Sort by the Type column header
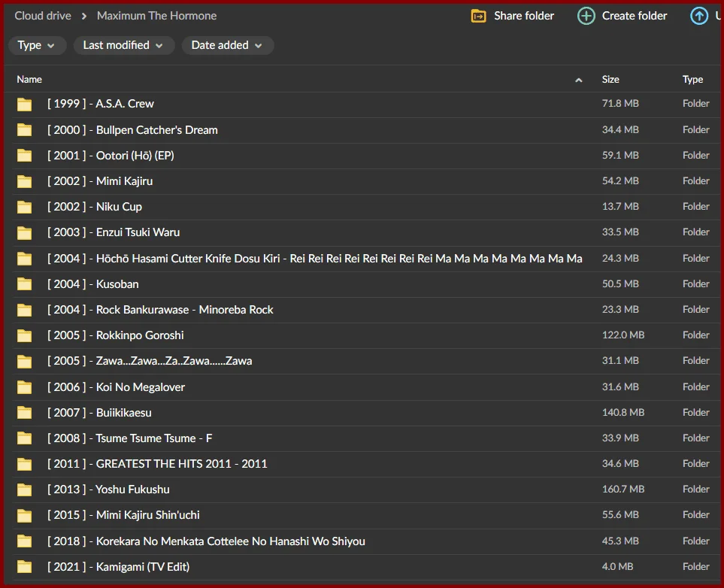Viewport: 724px width, 588px height. (x=692, y=80)
